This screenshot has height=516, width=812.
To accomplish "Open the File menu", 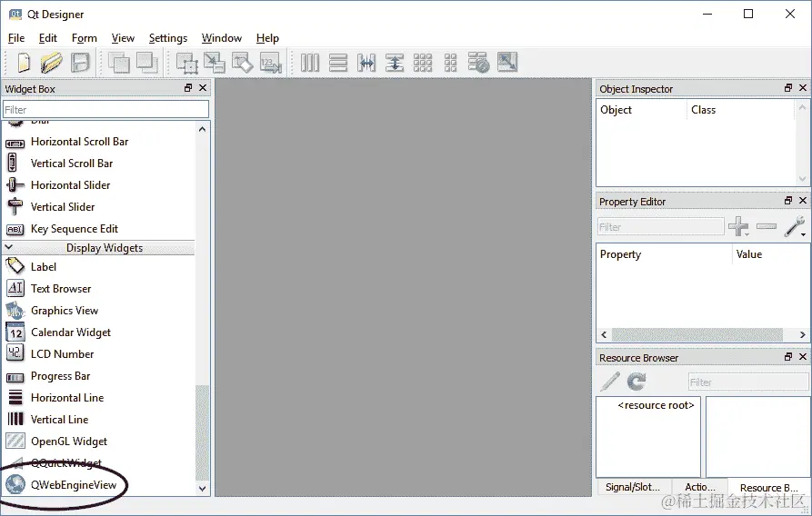I will pos(16,38).
